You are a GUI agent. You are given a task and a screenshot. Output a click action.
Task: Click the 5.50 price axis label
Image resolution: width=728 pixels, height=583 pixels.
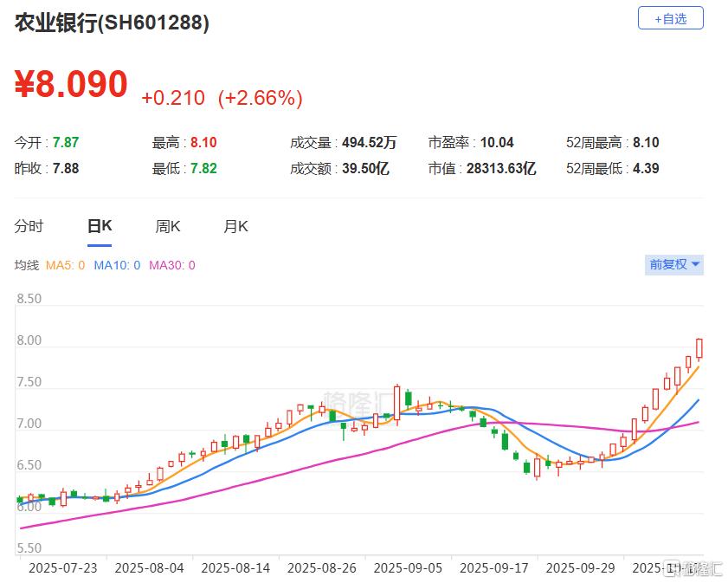29,548
